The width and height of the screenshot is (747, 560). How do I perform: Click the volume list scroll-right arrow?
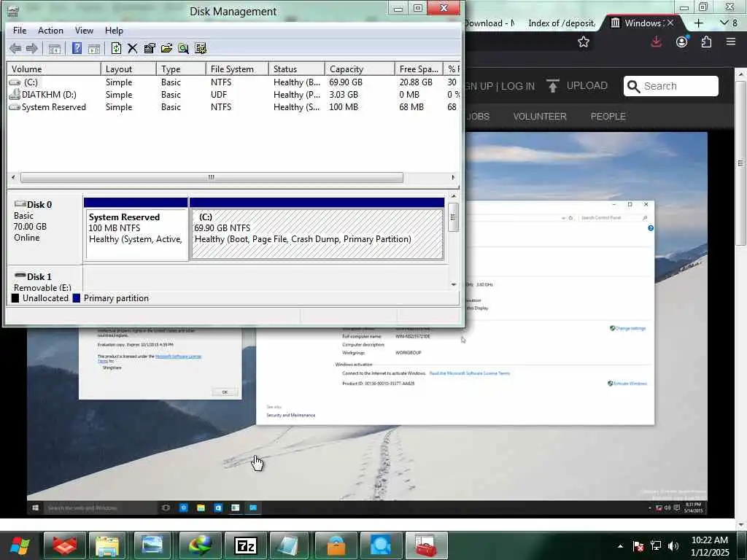[x=453, y=178]
